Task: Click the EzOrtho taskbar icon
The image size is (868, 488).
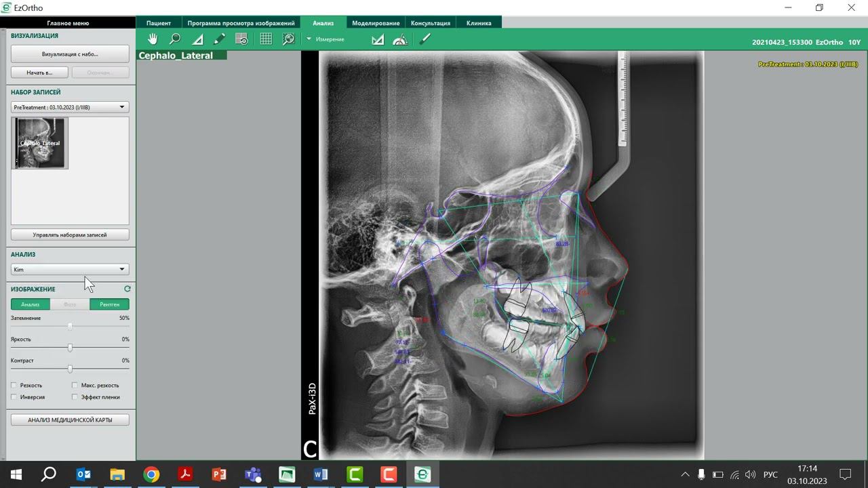Action: pos(422,474)
